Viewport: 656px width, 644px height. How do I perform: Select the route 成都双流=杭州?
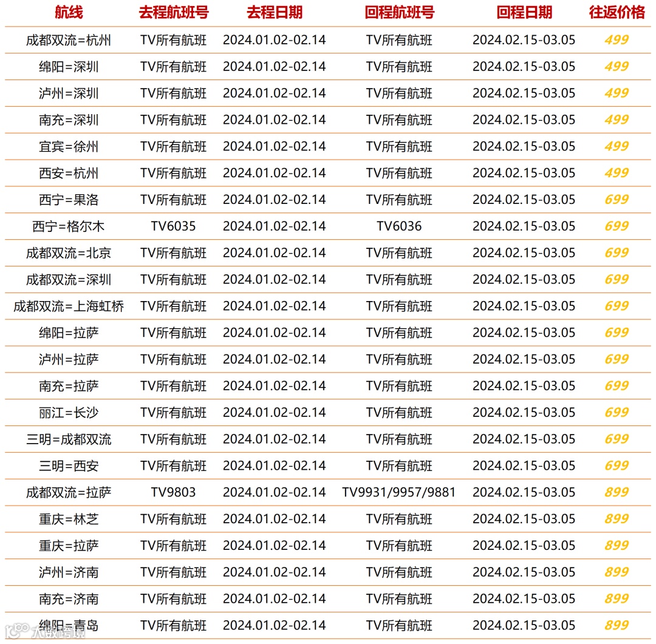click(x=69, y=40)
